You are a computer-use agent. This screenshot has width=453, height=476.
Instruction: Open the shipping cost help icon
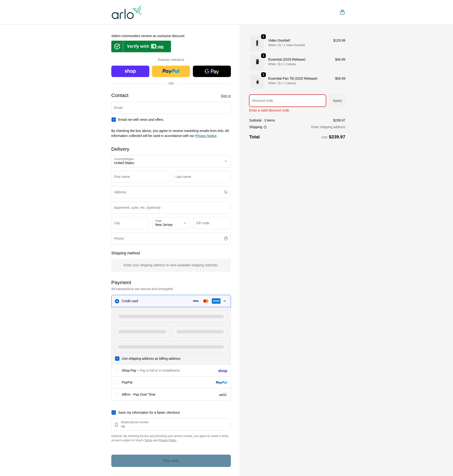[x=265, y=127]
